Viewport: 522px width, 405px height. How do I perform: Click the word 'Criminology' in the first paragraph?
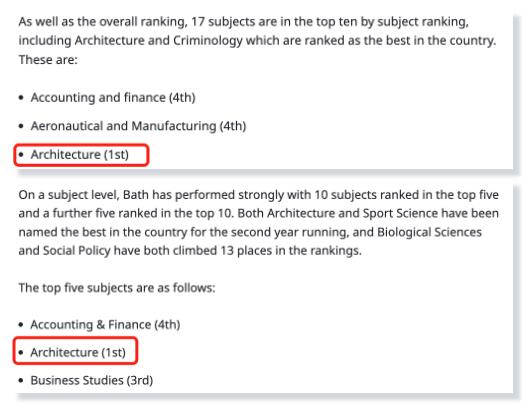[208, 41]
